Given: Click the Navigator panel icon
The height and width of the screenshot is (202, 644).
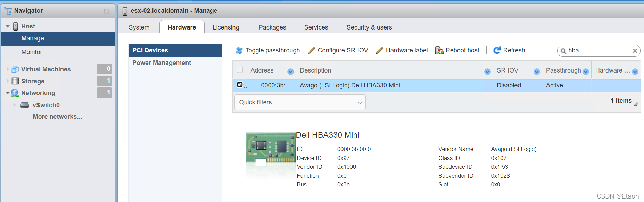Looking at the screenshot, I should (x=8, y=11).
